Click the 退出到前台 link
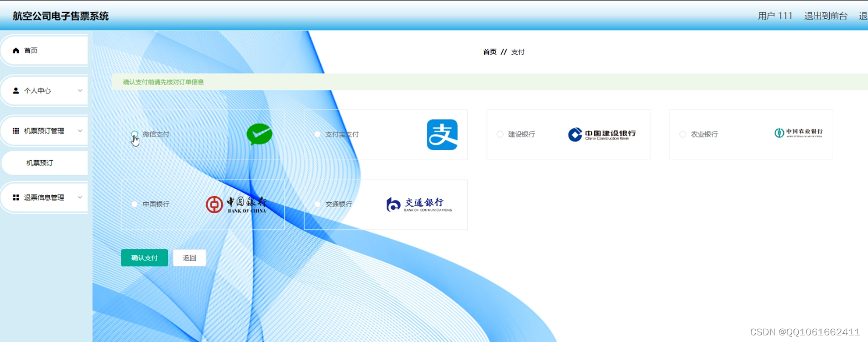Viewport: 868px width, 342px height. [826, 16]
